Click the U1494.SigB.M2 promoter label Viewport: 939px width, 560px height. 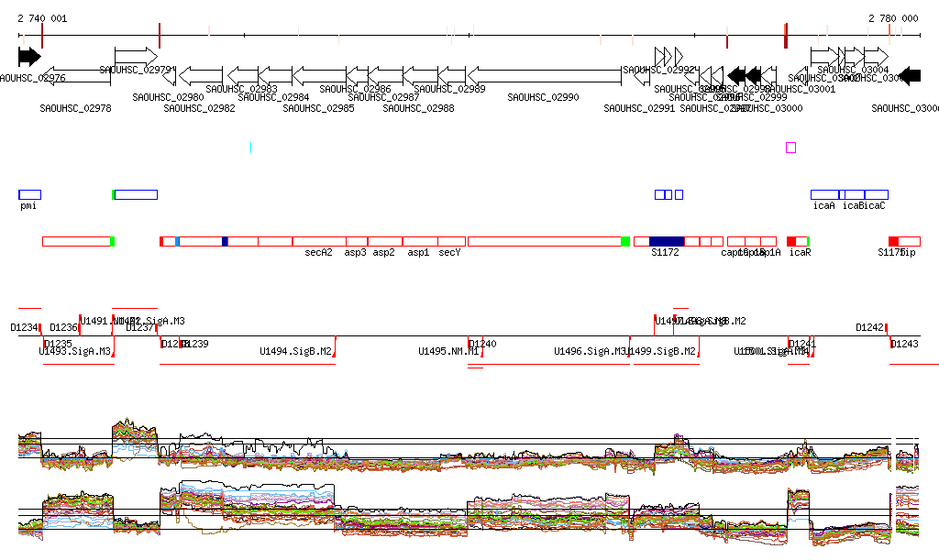click(x=296, y=351)
